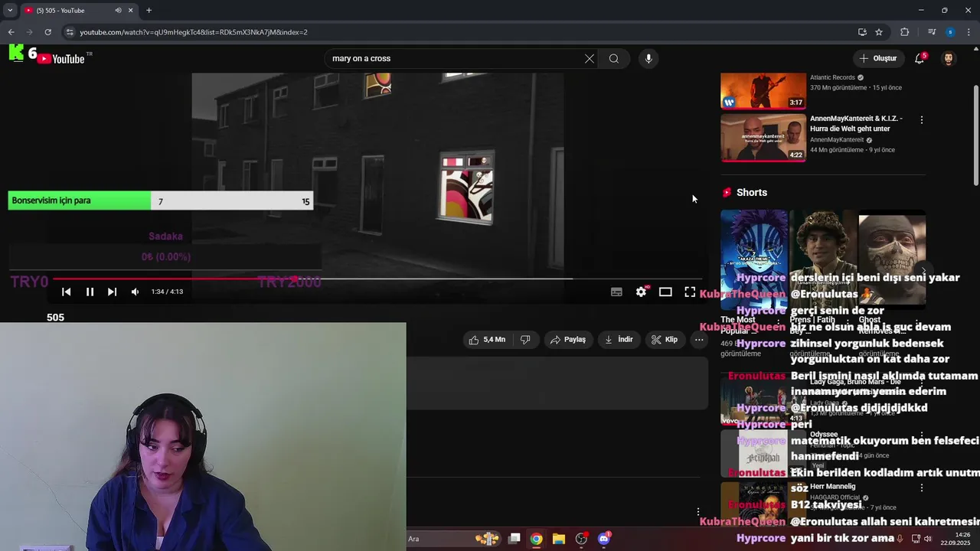Open the Shorts section heading

(751, 193)
